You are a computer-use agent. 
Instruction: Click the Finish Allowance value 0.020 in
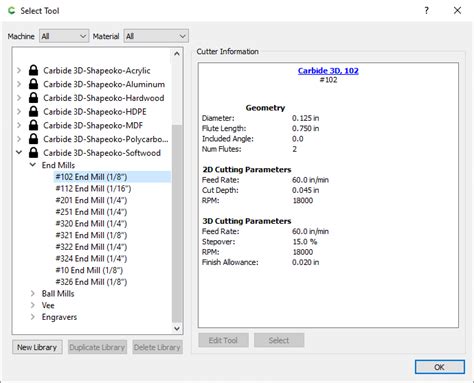tap(305, 262)
